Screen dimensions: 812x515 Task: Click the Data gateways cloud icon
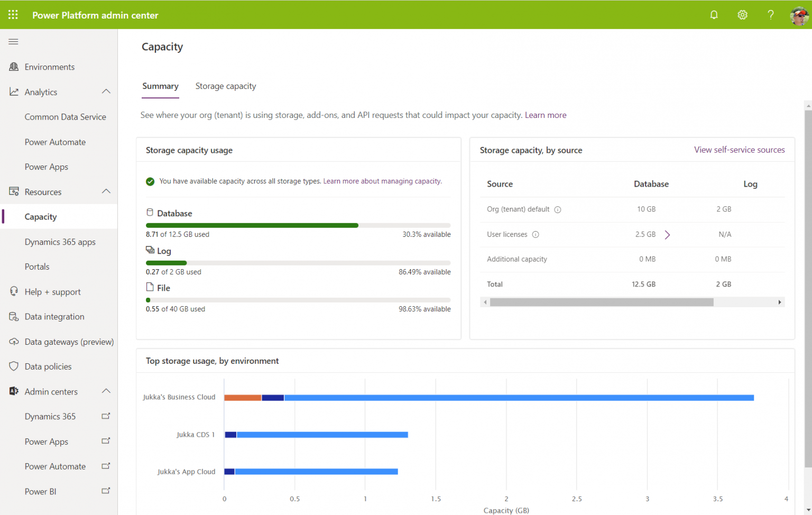[x=14, y=342]
